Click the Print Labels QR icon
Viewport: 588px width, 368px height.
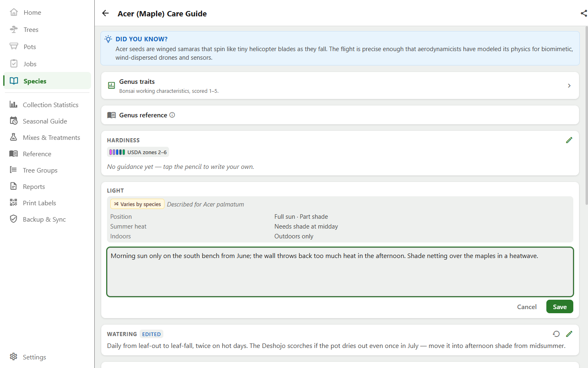point(13,203)
